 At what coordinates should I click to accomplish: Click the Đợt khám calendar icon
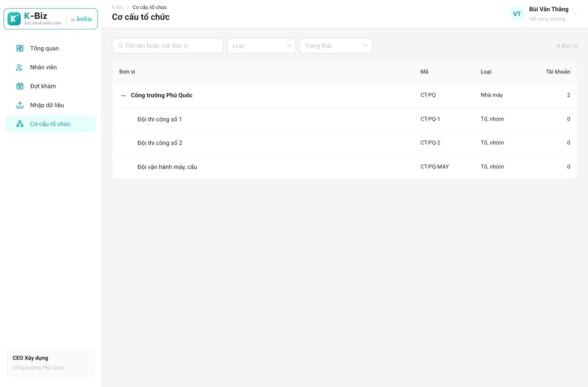tap(20, 86)
